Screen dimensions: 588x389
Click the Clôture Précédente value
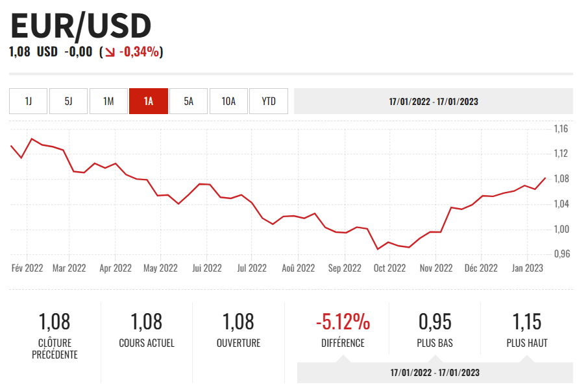click(55, 321)
